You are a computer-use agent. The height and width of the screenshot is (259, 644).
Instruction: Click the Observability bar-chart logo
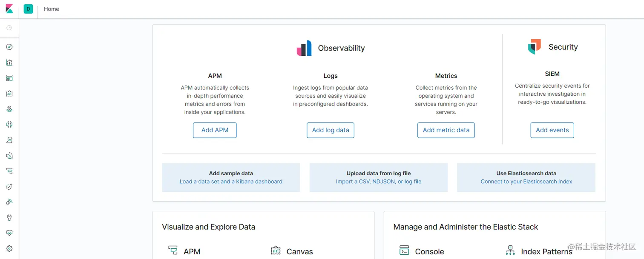304,48
